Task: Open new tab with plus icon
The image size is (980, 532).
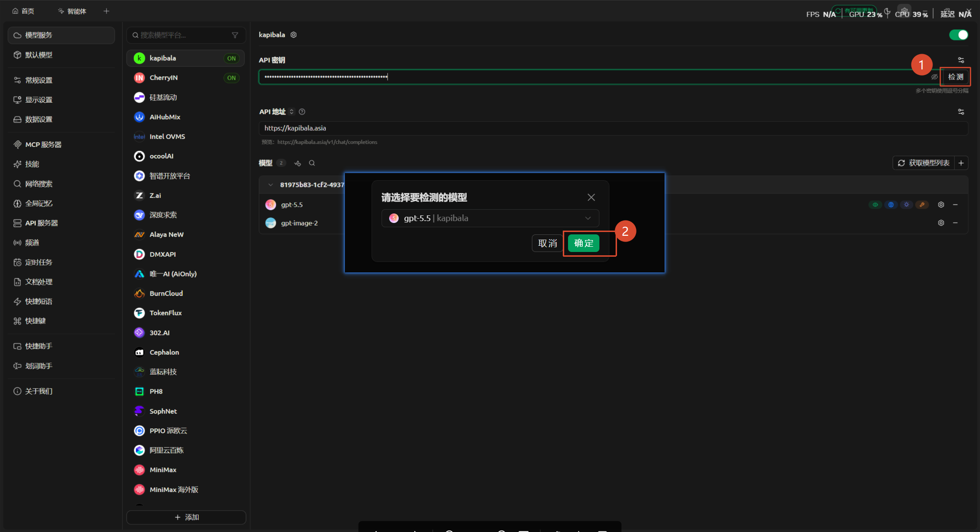Action: (x=107, y=11)
